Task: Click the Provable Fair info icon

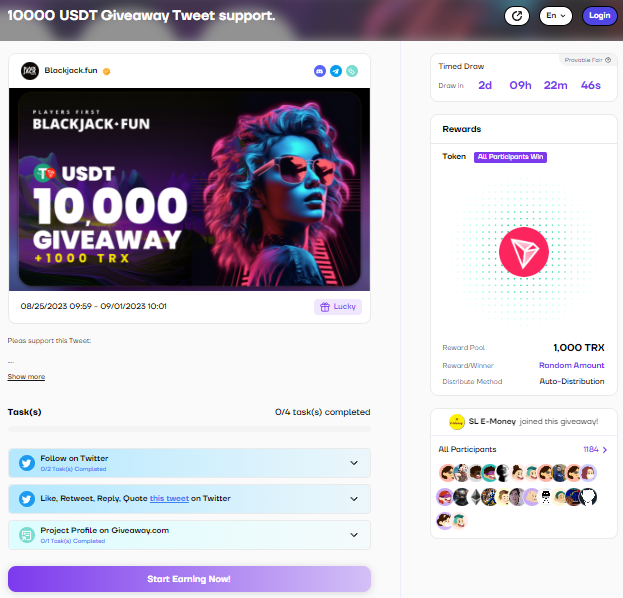Action: (x=608, y=60)
